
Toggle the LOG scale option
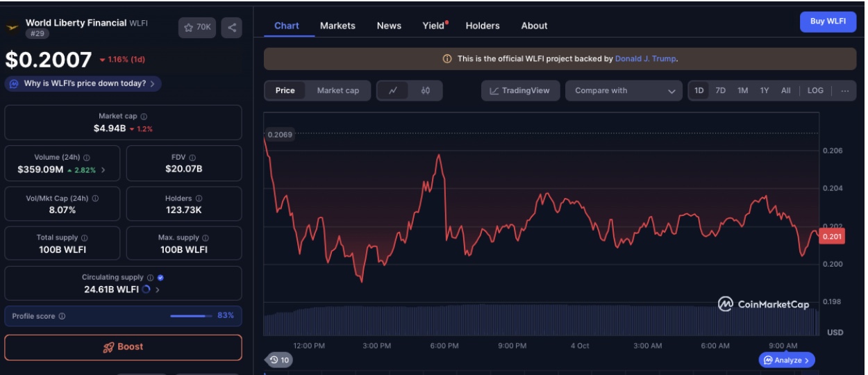(x=815, y=91)
